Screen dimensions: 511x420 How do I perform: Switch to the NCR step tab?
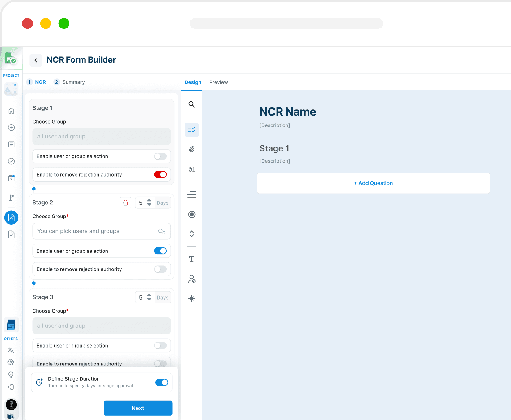(36, 82)
